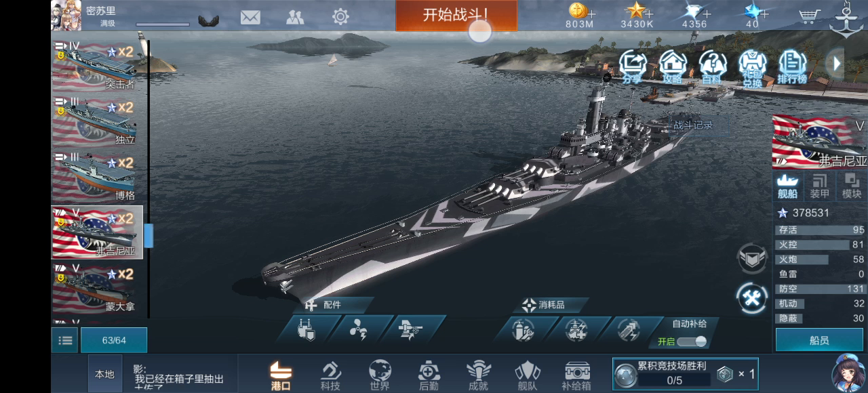Image resolution: width=868 pixels, height=393 pixels.
Task: Open the 百科 encyclopedia icon
Action: (x=712, y=67)
